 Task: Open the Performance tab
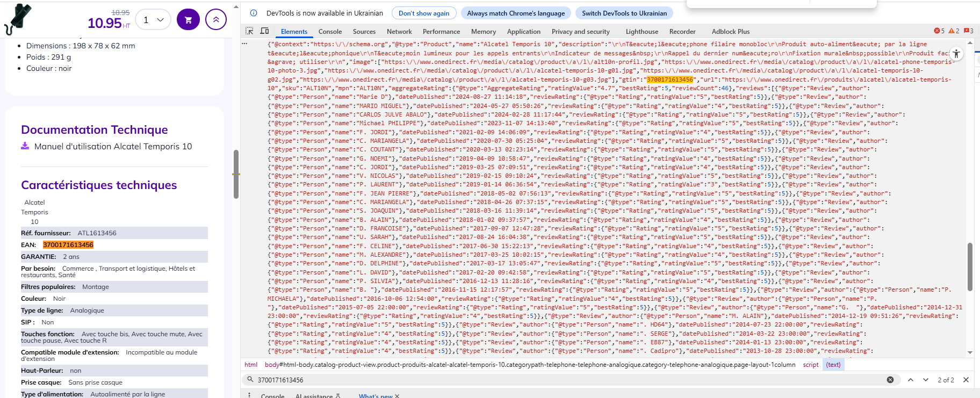click(x=441, y=32)
